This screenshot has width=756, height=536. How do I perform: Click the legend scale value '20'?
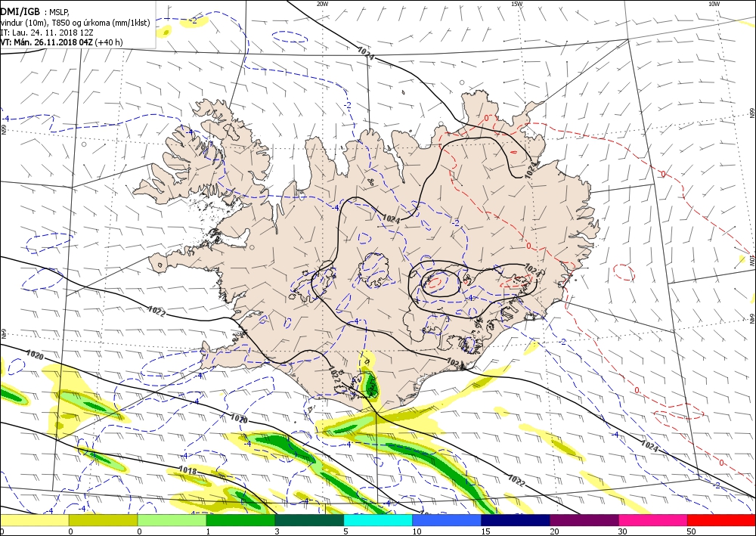[x=554, y=531]
